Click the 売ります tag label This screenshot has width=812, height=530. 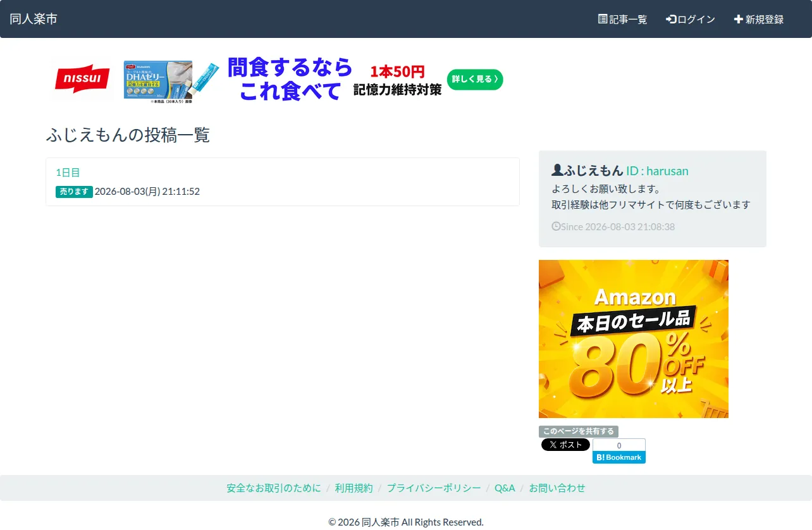click(x=74, y=192)
